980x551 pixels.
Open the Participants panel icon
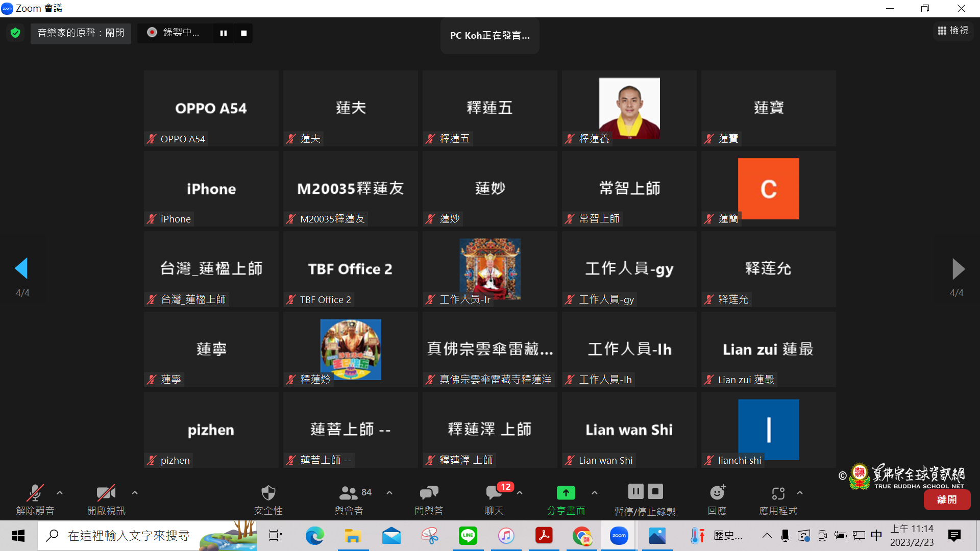(349, 493)
